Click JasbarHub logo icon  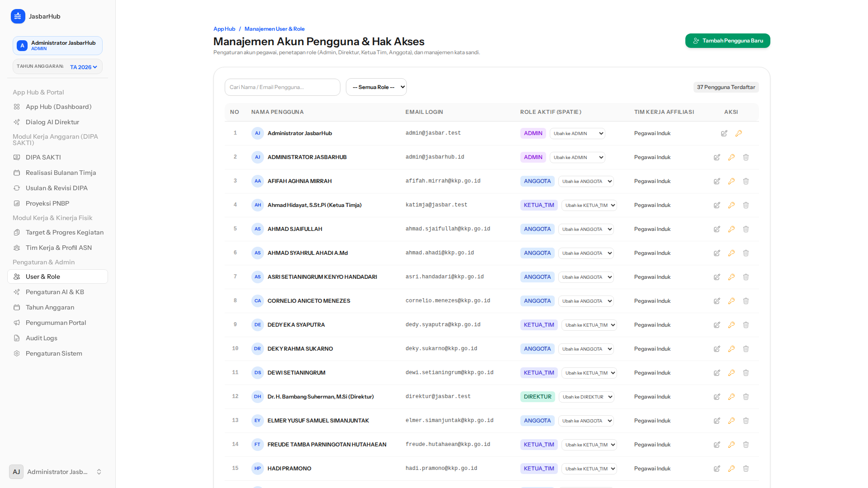point(18,16)
